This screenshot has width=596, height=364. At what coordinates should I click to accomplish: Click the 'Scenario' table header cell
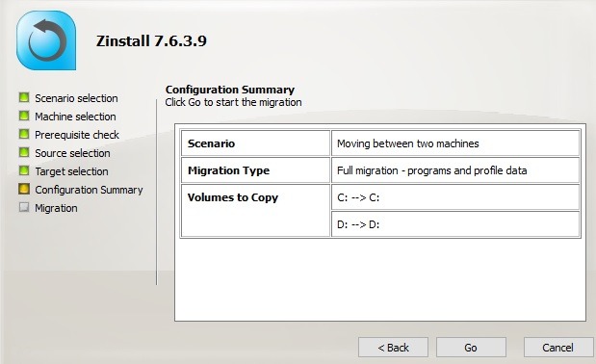click(x=255, y=143)
